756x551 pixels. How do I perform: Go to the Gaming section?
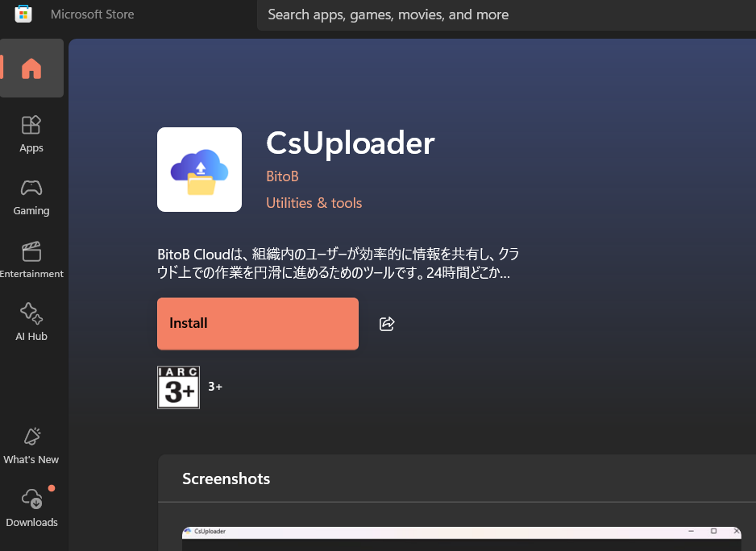click(x=31, y=197)
